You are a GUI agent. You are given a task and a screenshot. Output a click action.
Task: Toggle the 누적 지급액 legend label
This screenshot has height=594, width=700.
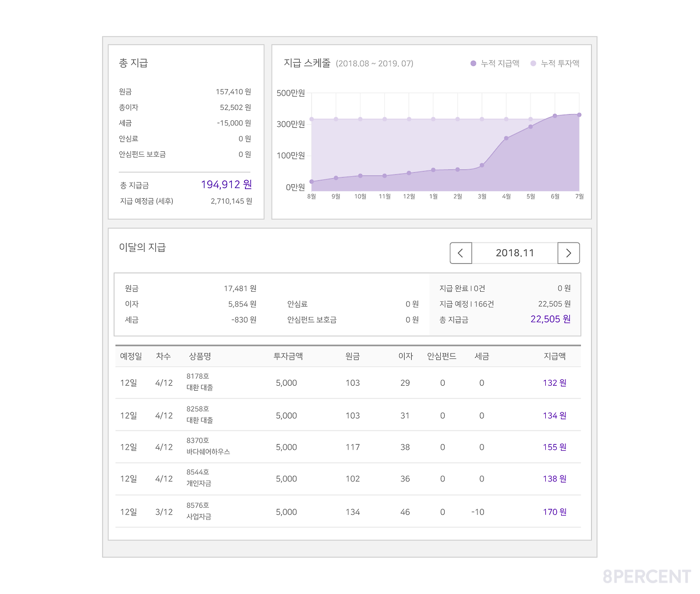(500, 63)
